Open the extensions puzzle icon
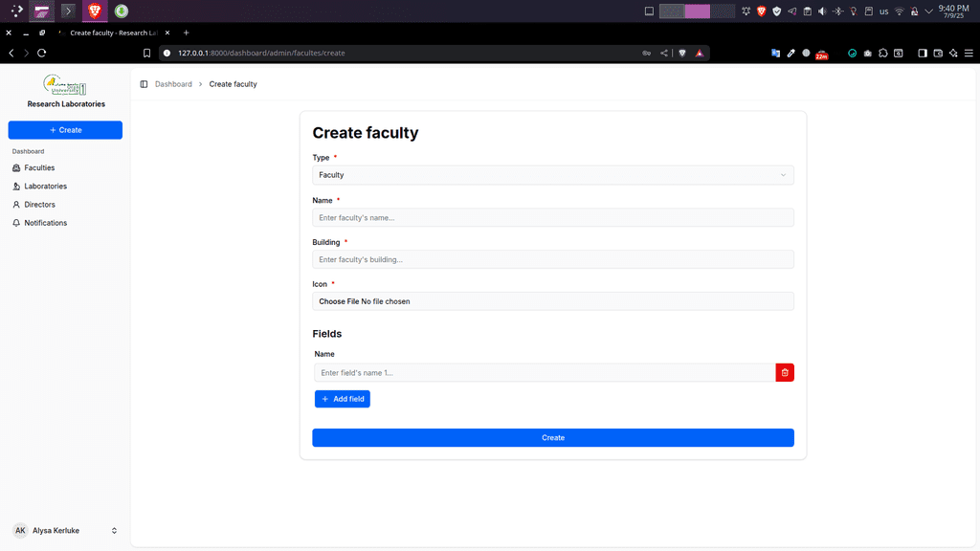The height and width of the screenshot is (551, 980). coord(883,54)
